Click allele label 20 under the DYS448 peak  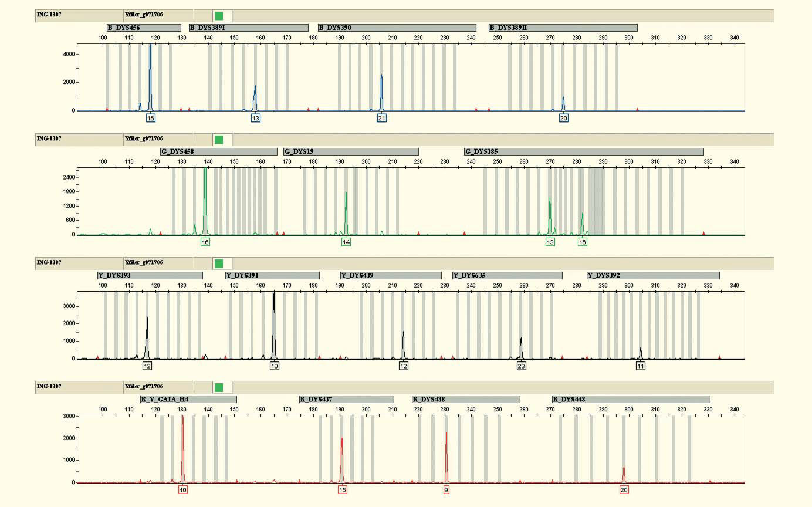point(624,490)
